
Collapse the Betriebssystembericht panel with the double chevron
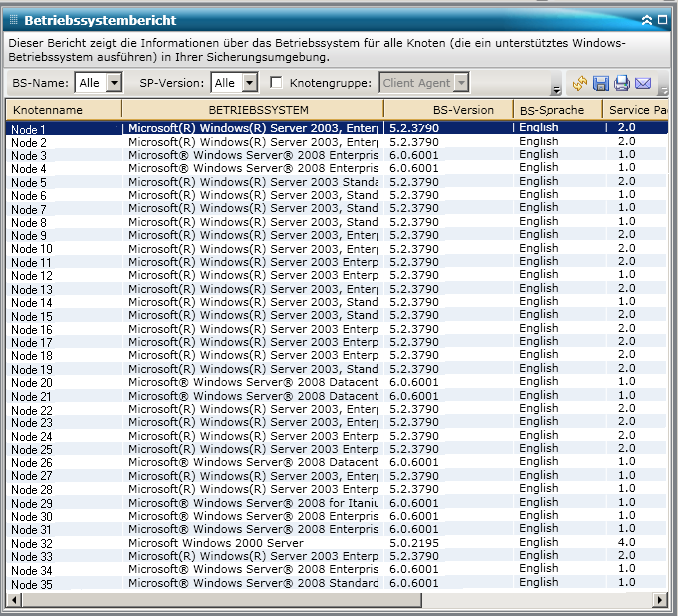[x=648, y=20]
